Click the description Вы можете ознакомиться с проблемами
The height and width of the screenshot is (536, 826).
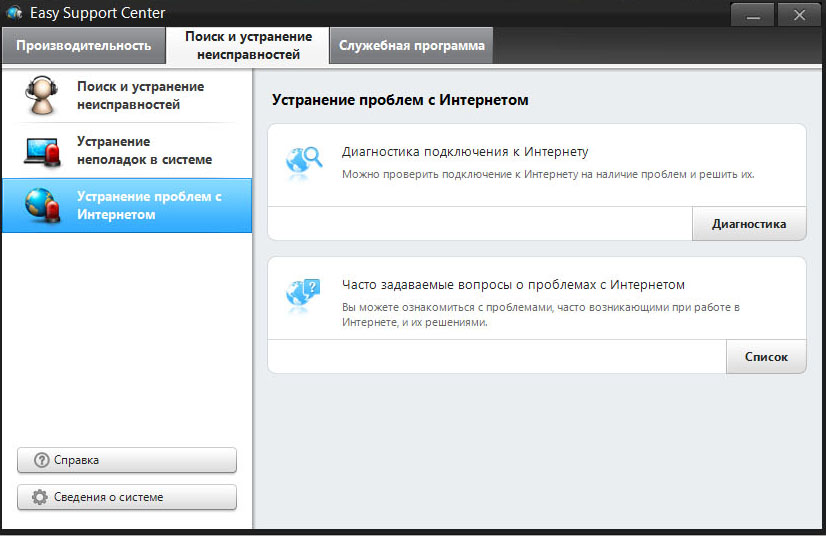tap(540, 315)
